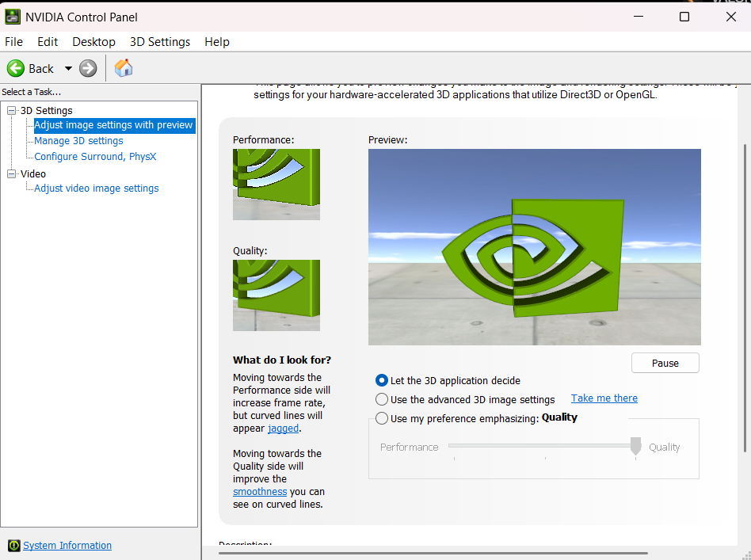Open the Desktop menu
Viewport: 751px width, 560px height.
93,42
